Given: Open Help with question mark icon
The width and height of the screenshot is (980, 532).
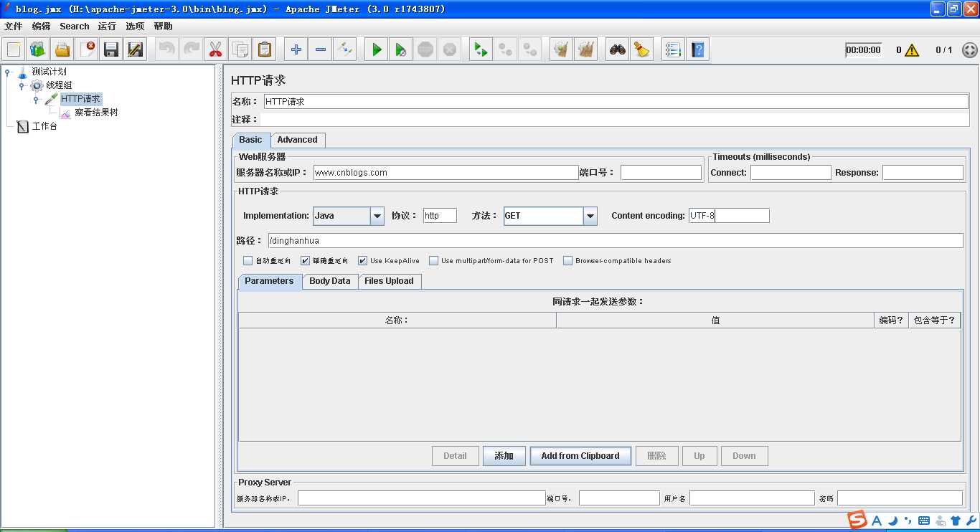Looking at the screenshot, I should pyautogui.click(x=697, y=49).
